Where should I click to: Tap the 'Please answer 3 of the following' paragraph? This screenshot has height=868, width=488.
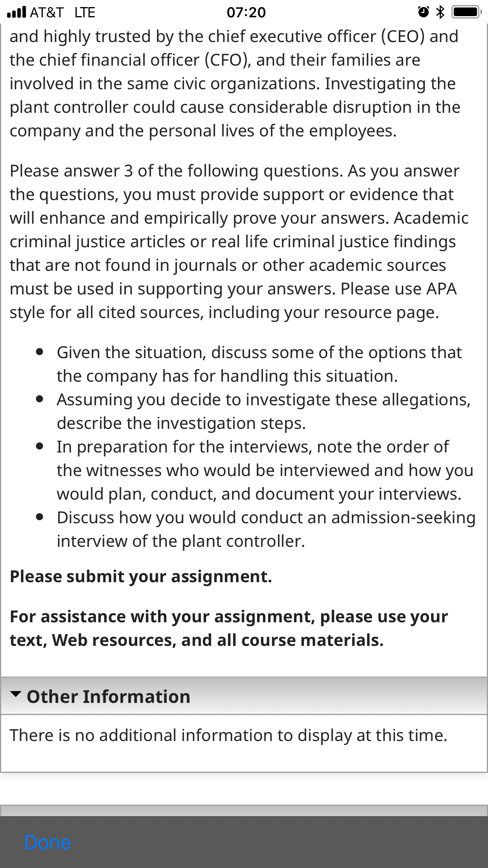tap(239, 242)
